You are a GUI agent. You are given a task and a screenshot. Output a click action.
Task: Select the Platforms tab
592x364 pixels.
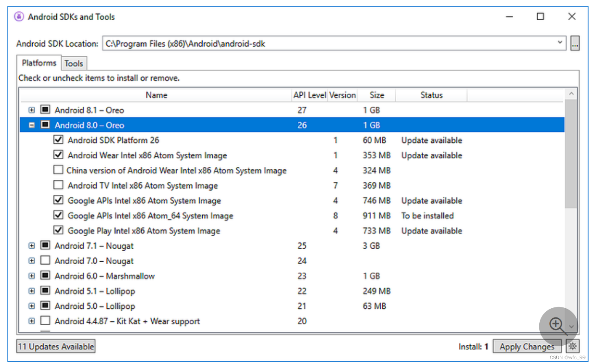(38, 63)
